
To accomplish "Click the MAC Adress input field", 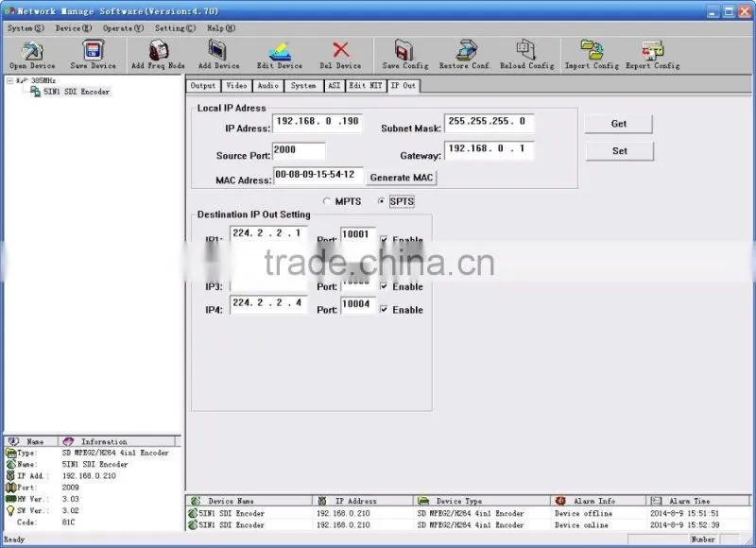I will coord(318,175).
